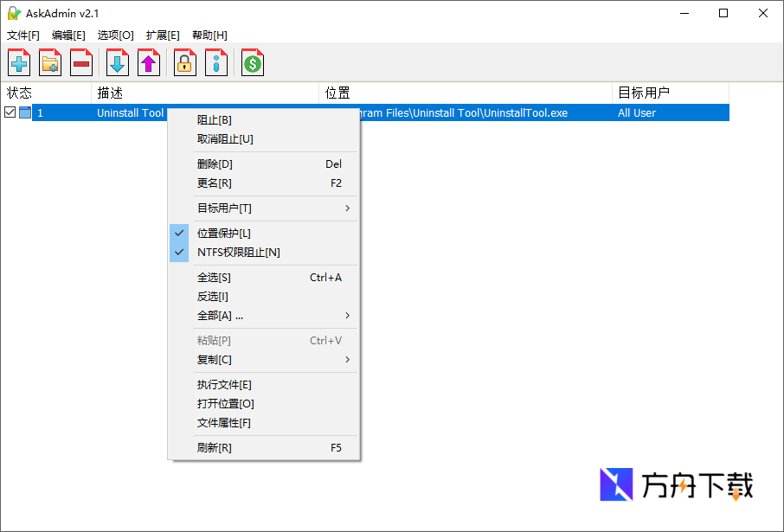Open the info toolbar icon

point(216,62)
